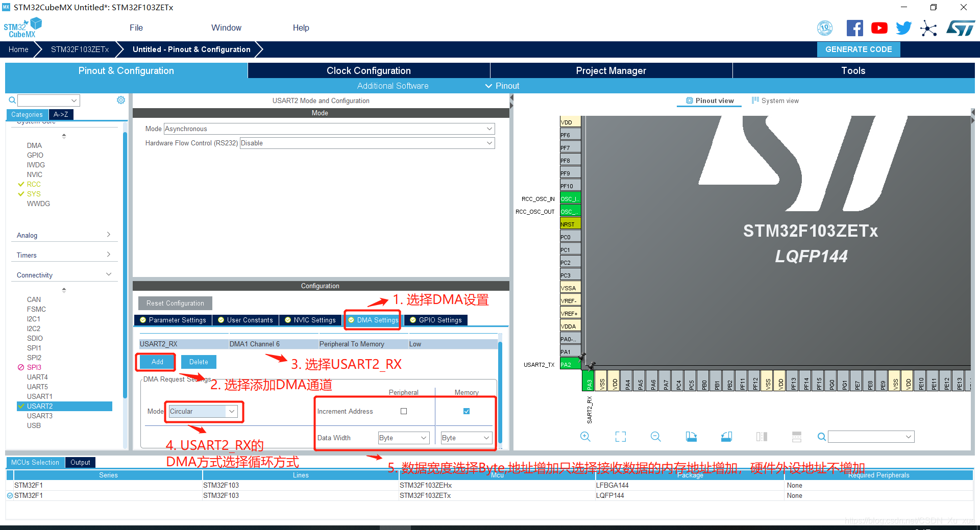
Task: Rotate chip view clockwise icon
Action: pos(691,437)
